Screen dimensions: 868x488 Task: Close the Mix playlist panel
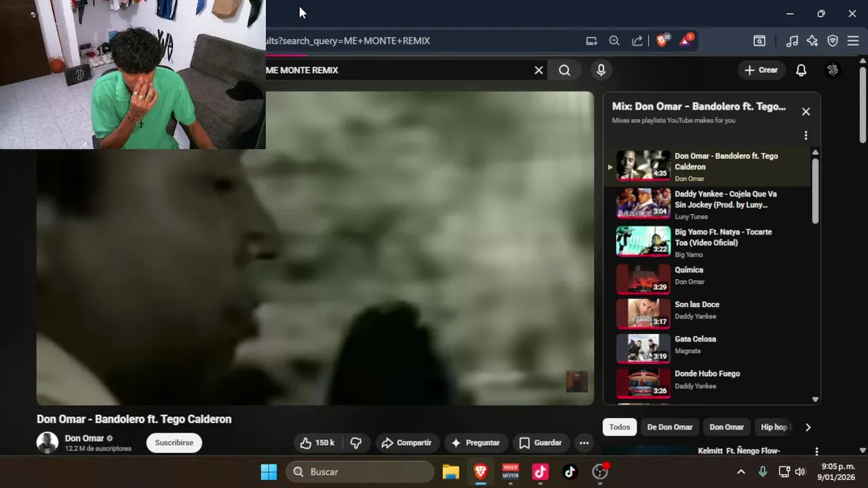pos(806,112)
